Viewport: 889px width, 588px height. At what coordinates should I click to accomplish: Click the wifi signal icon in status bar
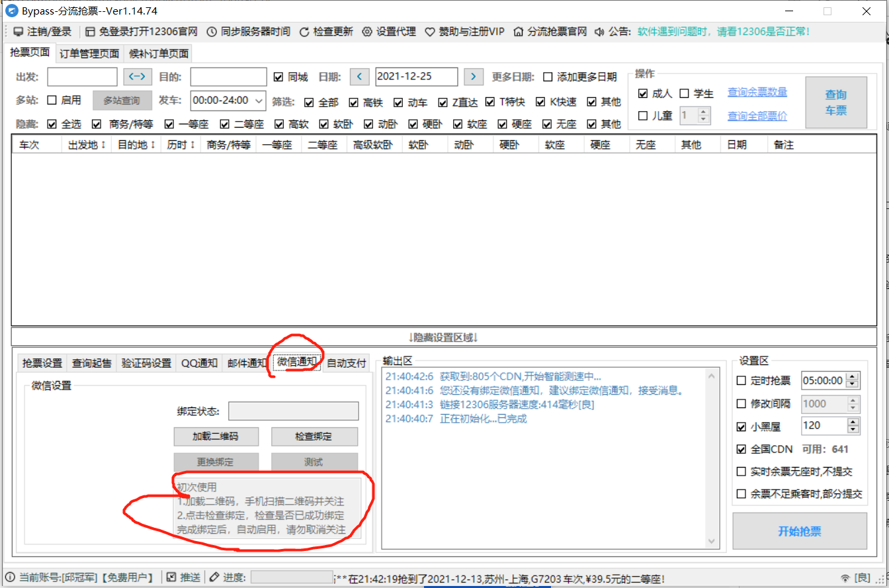pyautogui.click(x=844, y=578)
